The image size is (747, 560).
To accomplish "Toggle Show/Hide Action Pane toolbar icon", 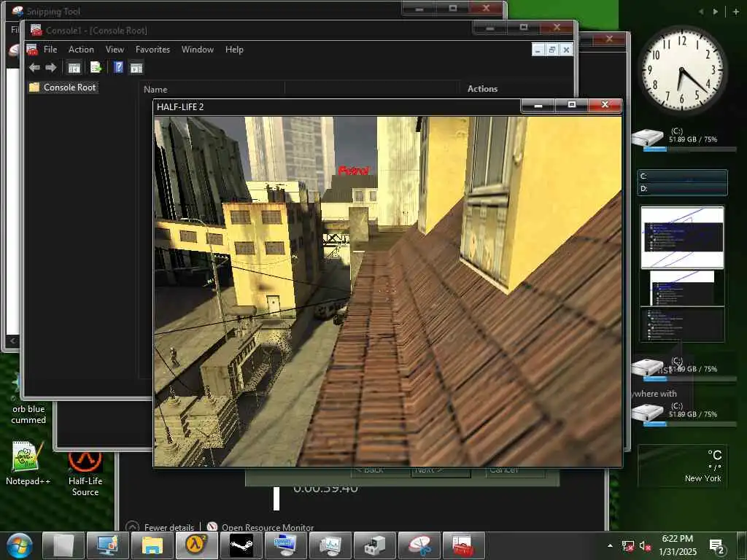I will click(136, 68).
